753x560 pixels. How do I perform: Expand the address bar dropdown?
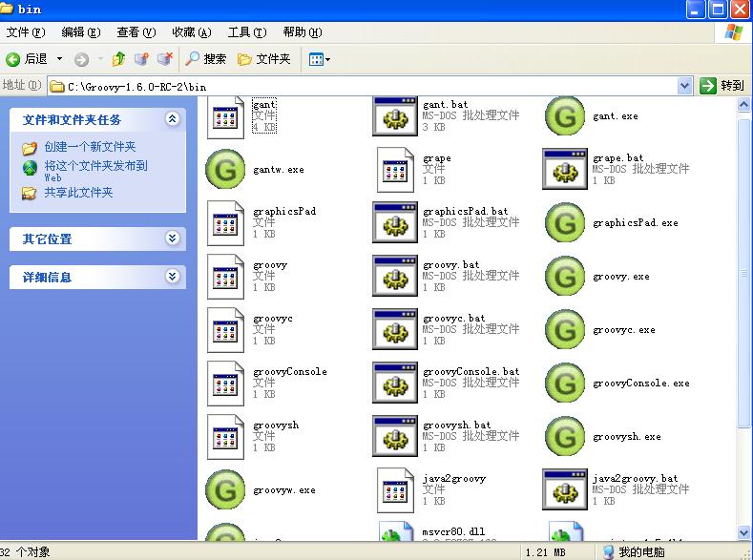point(684,87)
